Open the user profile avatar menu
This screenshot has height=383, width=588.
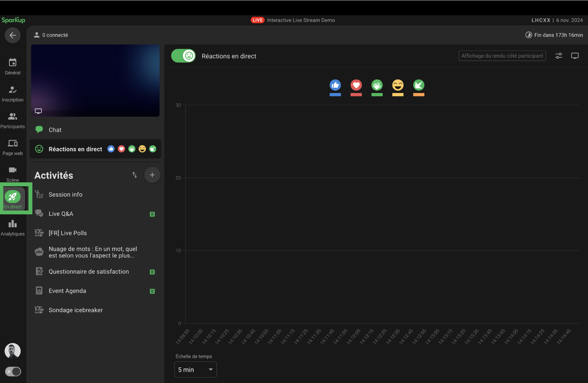point(13,351)
